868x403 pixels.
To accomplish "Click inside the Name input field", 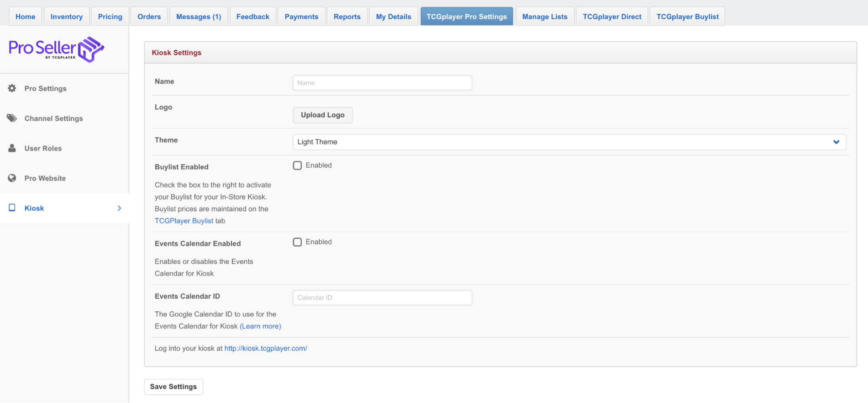I will [x=382, y=83].
